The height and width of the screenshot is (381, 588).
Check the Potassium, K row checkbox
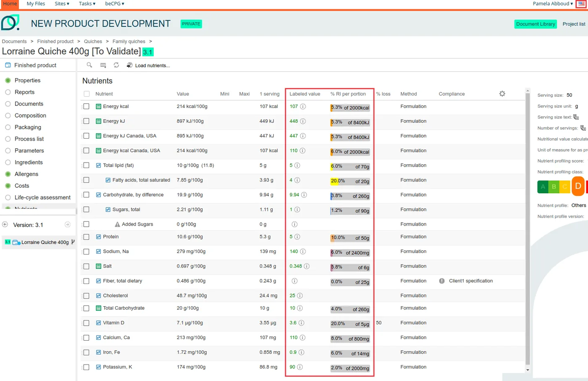coord(87,367)
